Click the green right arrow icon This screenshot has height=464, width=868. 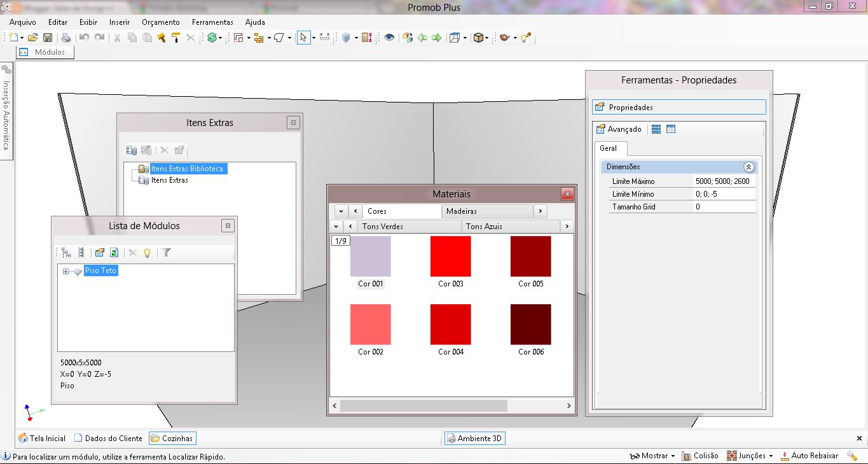[x=436, y=38]
